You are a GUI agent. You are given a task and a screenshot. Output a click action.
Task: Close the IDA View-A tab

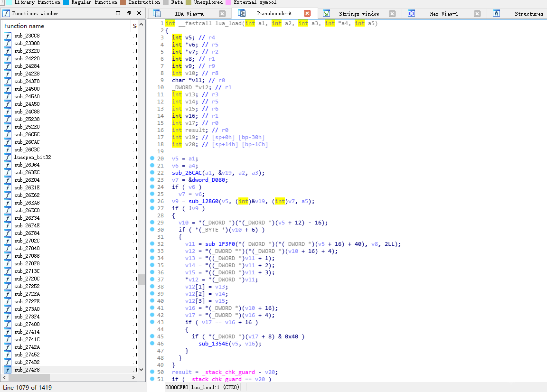tap(222, 14)
